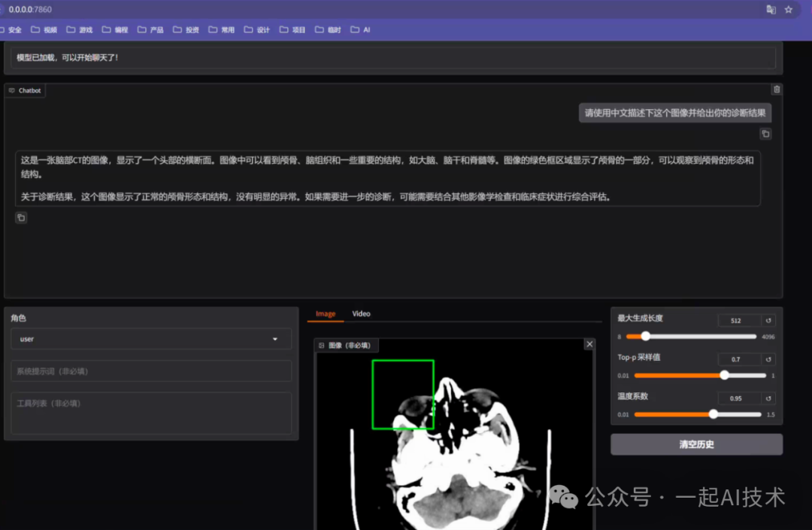Image resolution: width=812 pixels, height=530 pixels.
Task: Clear the Chatbot conversation with trash icon
Action: click(x=777, y=89)
